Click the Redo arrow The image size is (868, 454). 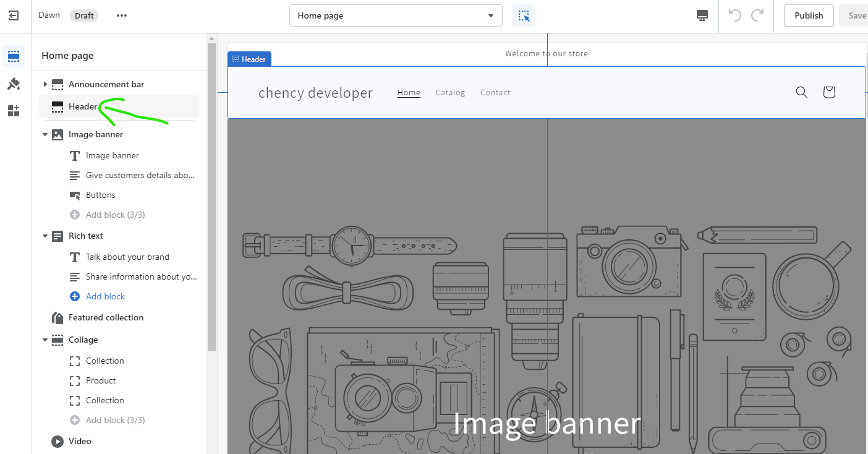point(757,15)
